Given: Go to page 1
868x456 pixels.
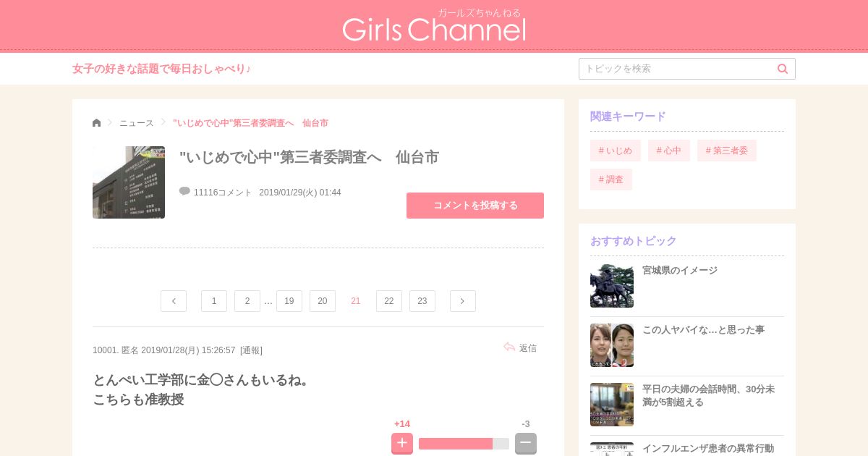Looking at the screenshot, I should click(x=214, y=301).
